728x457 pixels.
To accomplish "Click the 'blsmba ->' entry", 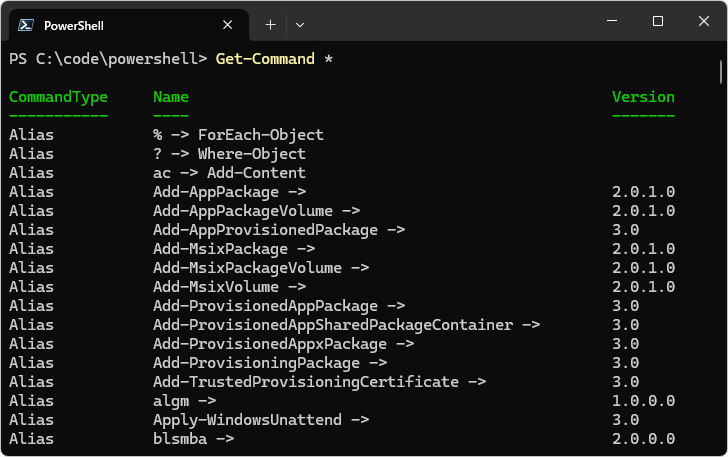I will coord(194,439).
